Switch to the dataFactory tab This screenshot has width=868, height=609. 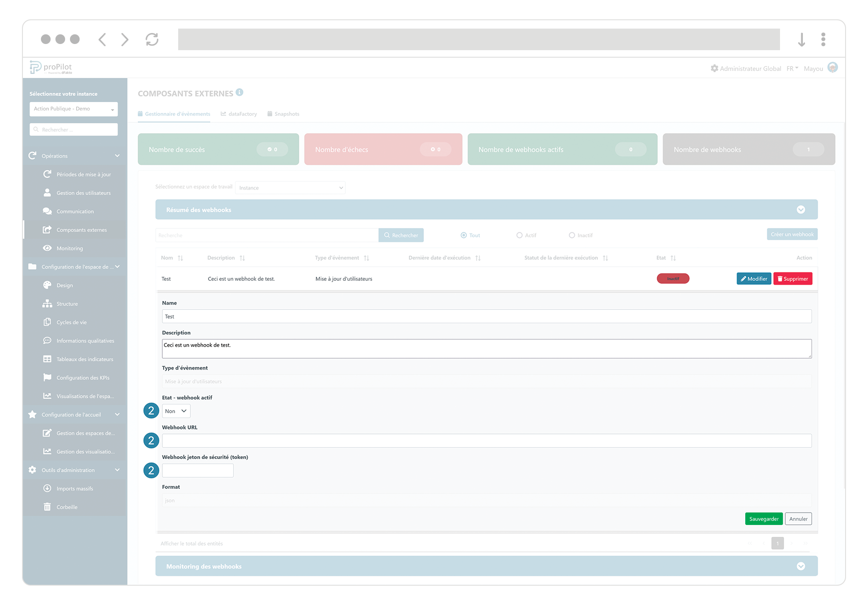[x=242, y=114]
